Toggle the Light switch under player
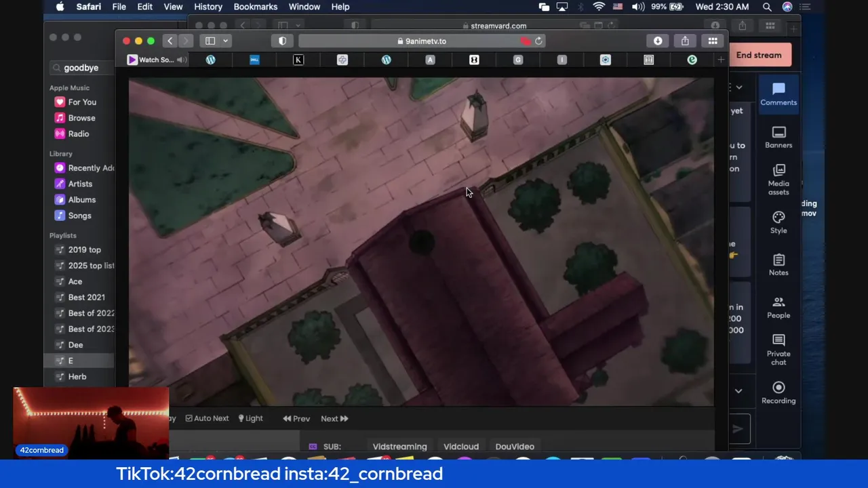This screenshot has height=488, width=868. coord(250,418)
